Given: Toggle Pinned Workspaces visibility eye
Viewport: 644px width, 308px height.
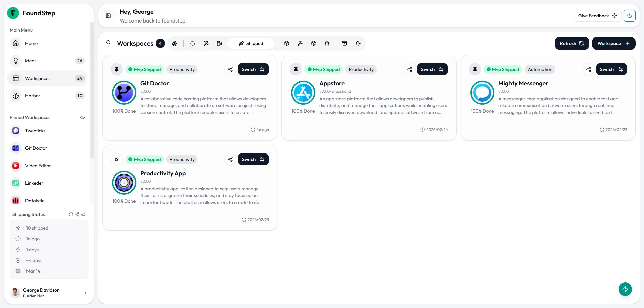Looking at the screenshot, I should (x=83, y=117).
